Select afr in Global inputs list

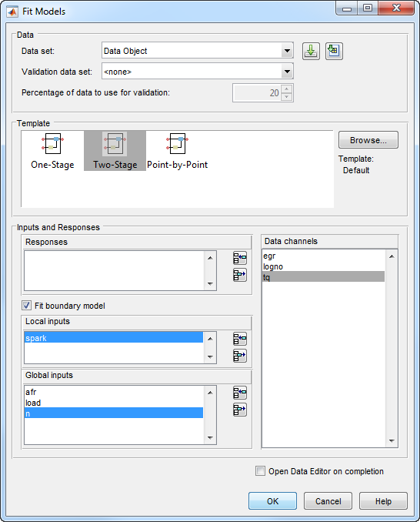[x=114, y=392]
